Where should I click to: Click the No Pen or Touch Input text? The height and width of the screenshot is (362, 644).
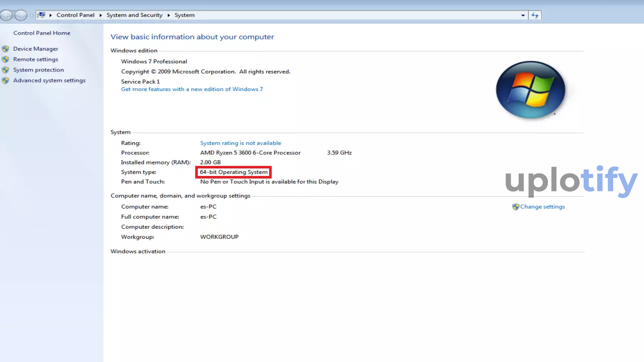pos(269,182)
